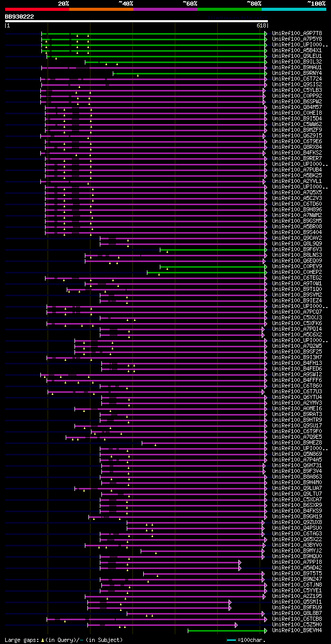Open hit UniRef100_B4FKS2
This screenshot has width=331, height=644.
pos(297,153)
